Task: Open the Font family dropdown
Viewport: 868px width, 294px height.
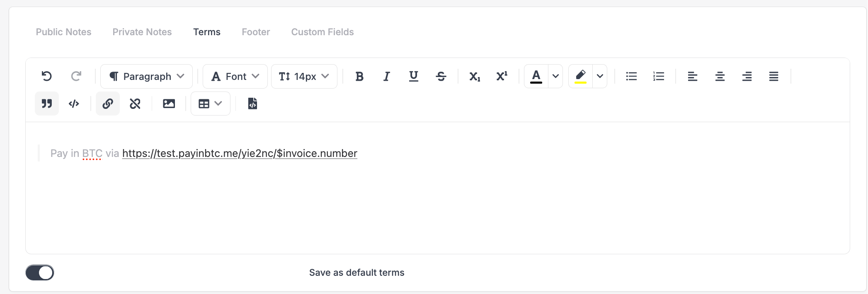Action: point(235,76)
